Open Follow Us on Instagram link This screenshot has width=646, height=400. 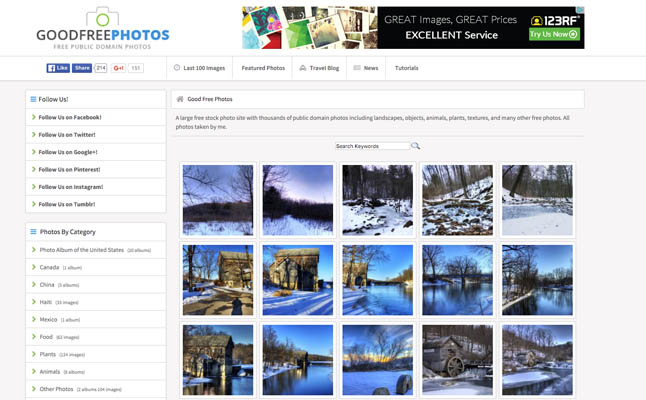click(71, 187)
